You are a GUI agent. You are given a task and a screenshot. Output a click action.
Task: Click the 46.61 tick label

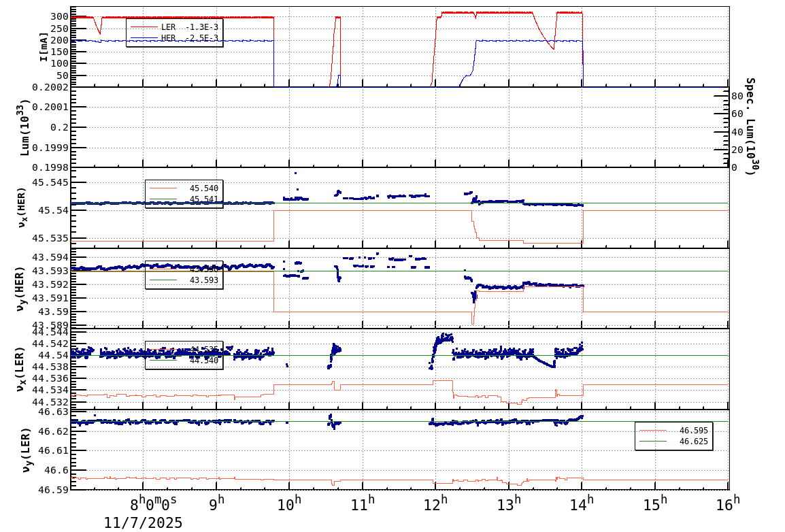click(54, 450)
